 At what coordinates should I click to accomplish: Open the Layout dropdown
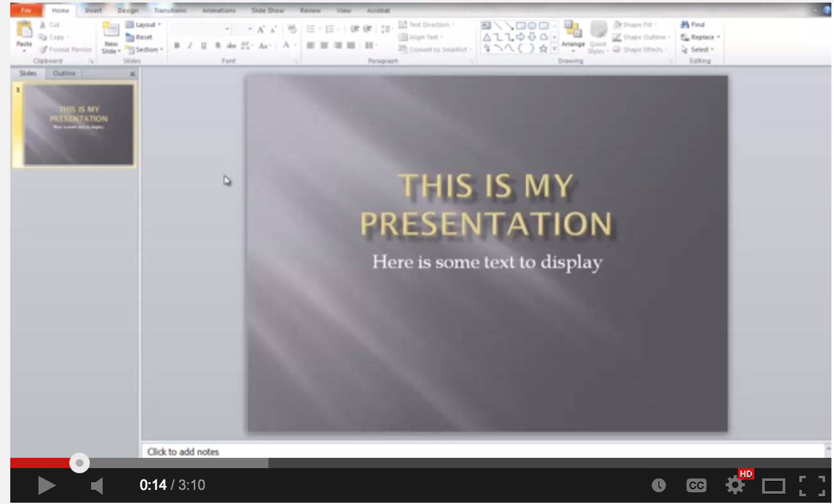coord(143,24)
